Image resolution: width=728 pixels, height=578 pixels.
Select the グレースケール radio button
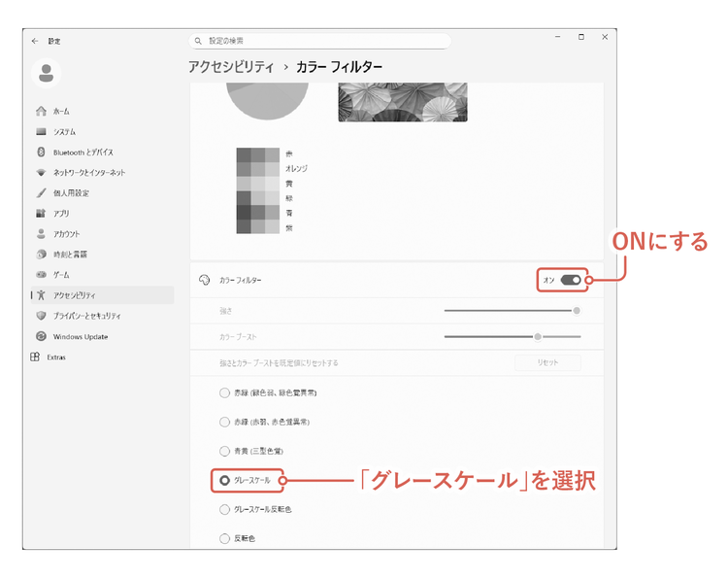[225, 480]
